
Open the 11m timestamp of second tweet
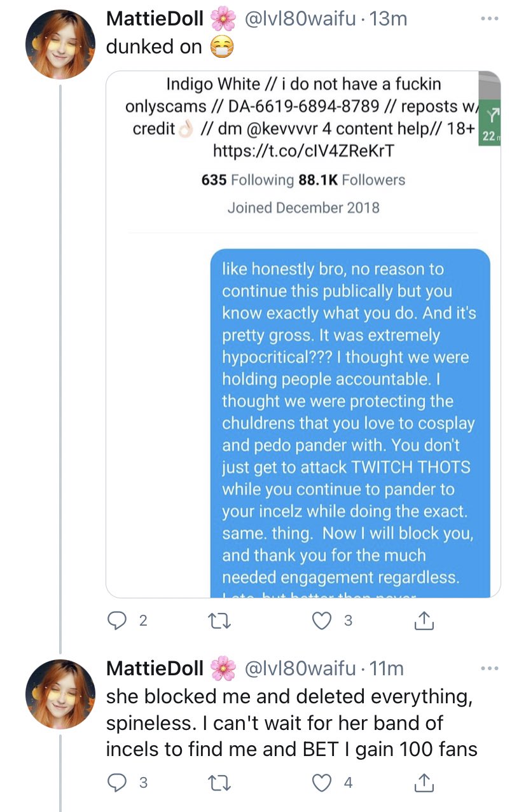pyautogui.click(x=387, y=668)
